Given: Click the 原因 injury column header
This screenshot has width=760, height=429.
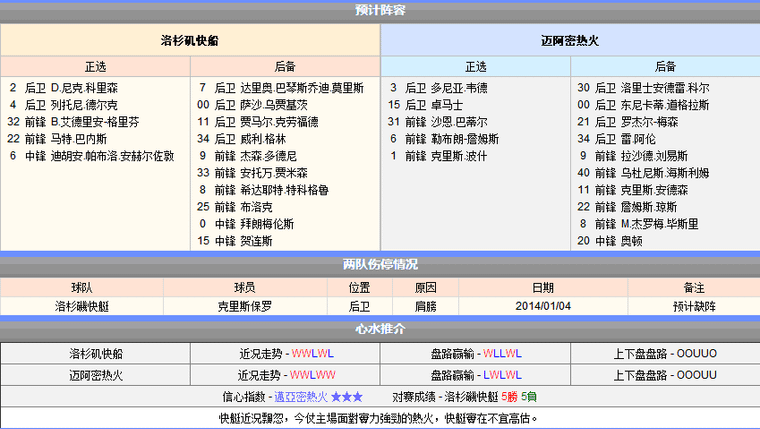Looking at the screenshot, I should [426, 287].
